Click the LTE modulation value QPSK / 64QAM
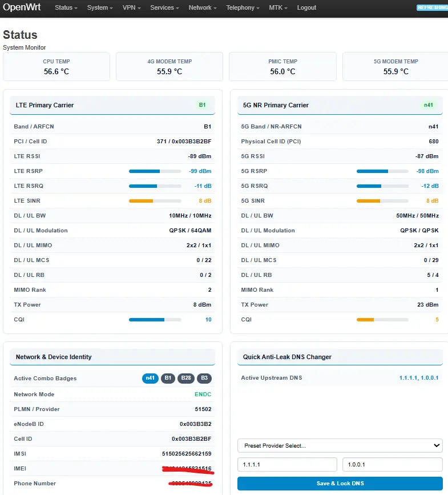 click(x=190, y=231)
